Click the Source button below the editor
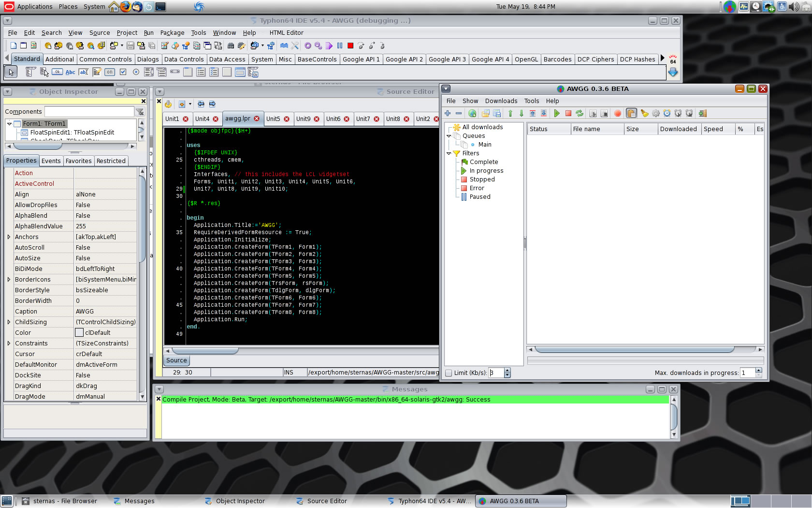The width and height of the screenshot is (812, 508). (x=176, y=360)
